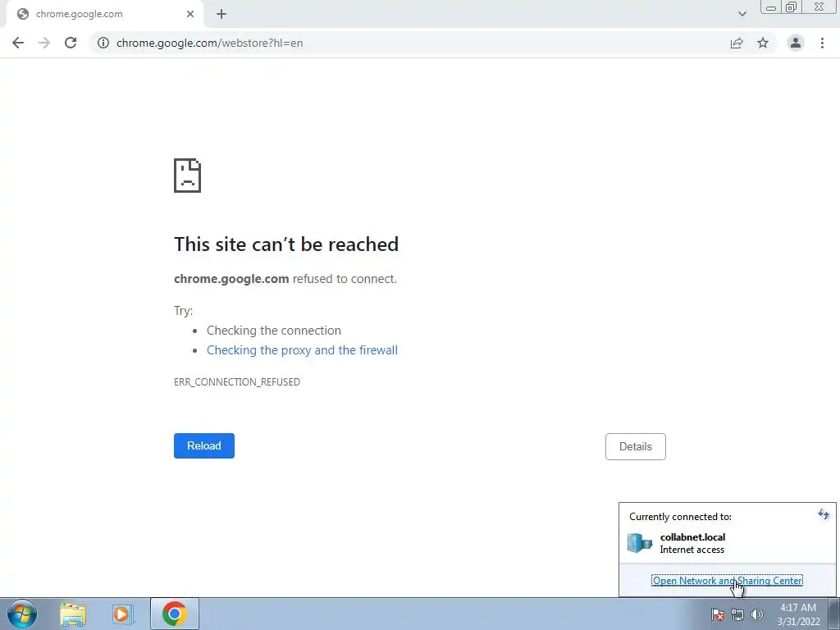840x630 pixels.
Task: Click the refresh arrows in network flyout
Action: pyautogui.click(x=824, y=515)
